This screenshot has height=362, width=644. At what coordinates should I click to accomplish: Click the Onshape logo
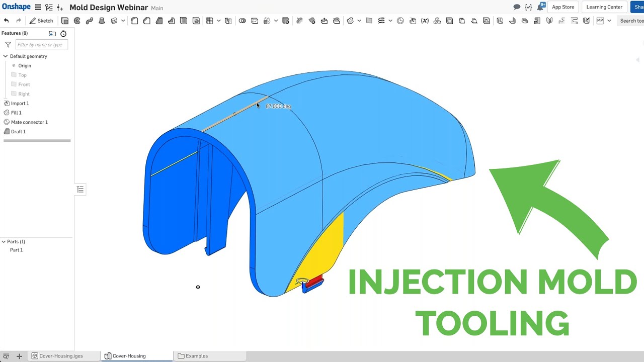click(16, 7)
